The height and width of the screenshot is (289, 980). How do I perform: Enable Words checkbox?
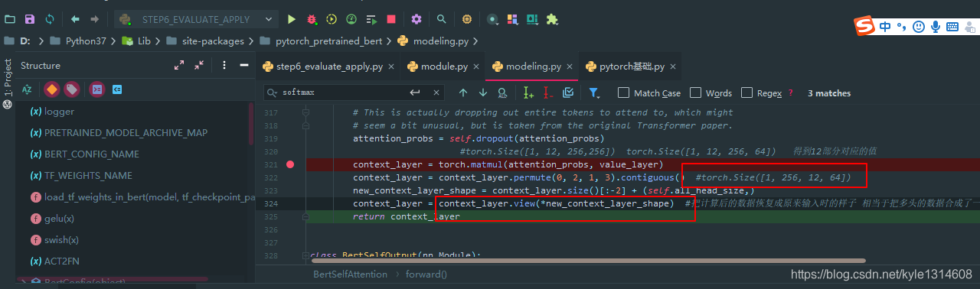pyautogui.click(x=695, y=93)
